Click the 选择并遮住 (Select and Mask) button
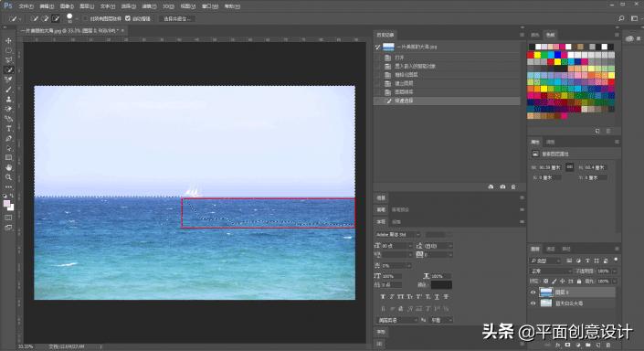 click(x=177, y=18)
